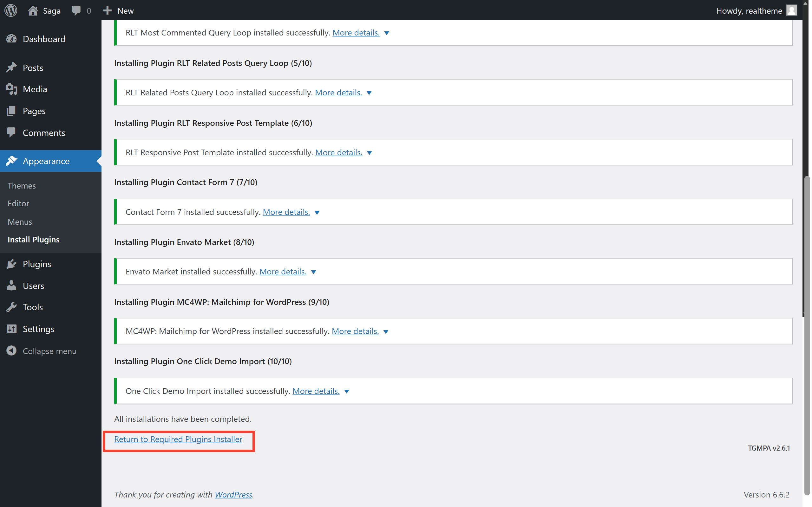Click the comments bubble icon in the admin bar
Image resolution: width=812 pixels, height=507 pixels.
click(76, 10)
